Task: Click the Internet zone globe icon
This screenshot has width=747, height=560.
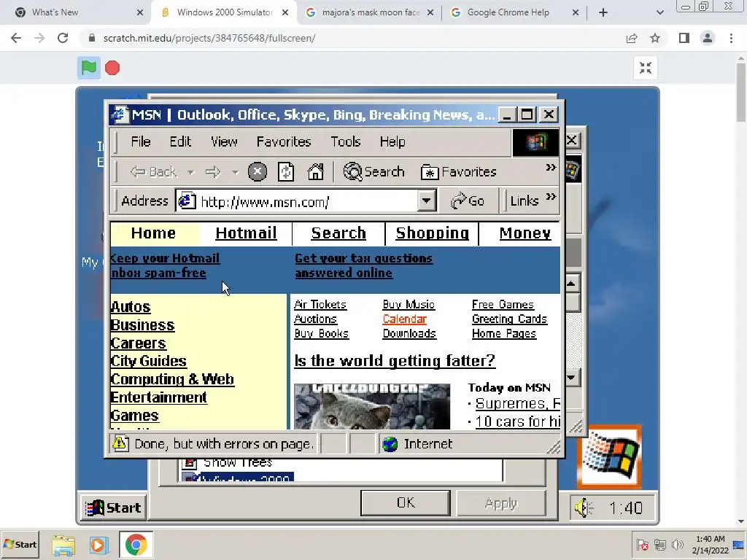Action: [390, 444]
